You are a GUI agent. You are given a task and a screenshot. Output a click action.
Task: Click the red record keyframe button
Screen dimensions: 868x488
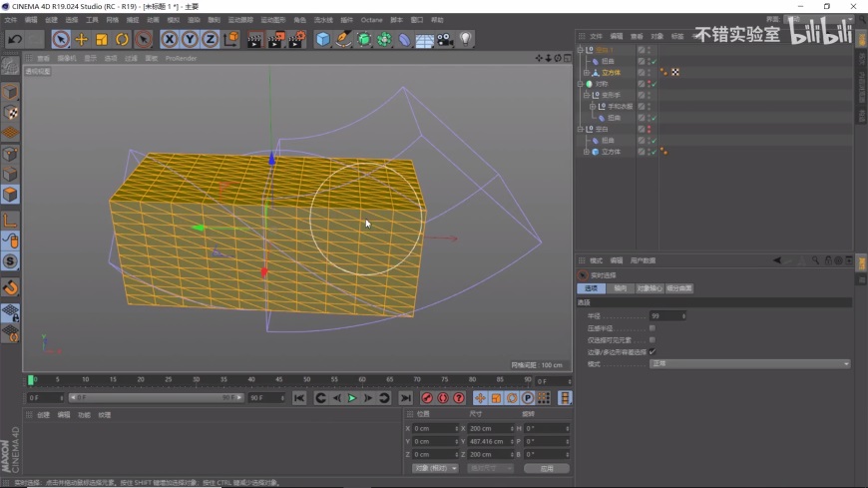(x=427, y=398)
